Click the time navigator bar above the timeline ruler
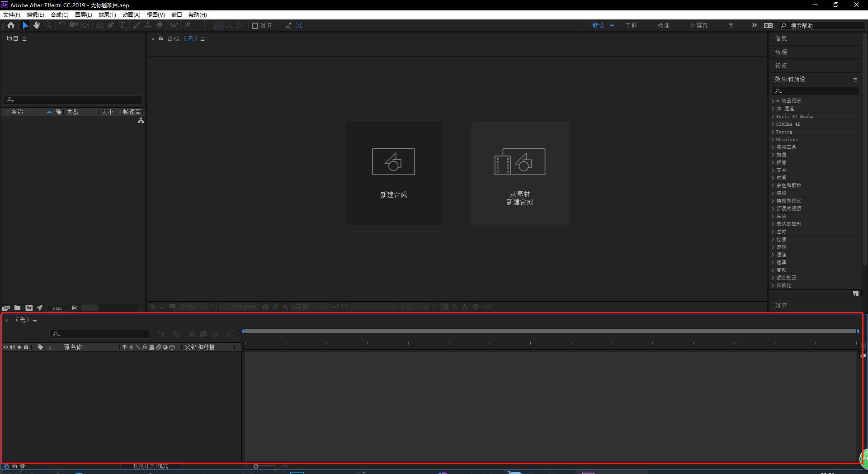Image resolution: width=868 pixels, height=474 pixels. 551,331
